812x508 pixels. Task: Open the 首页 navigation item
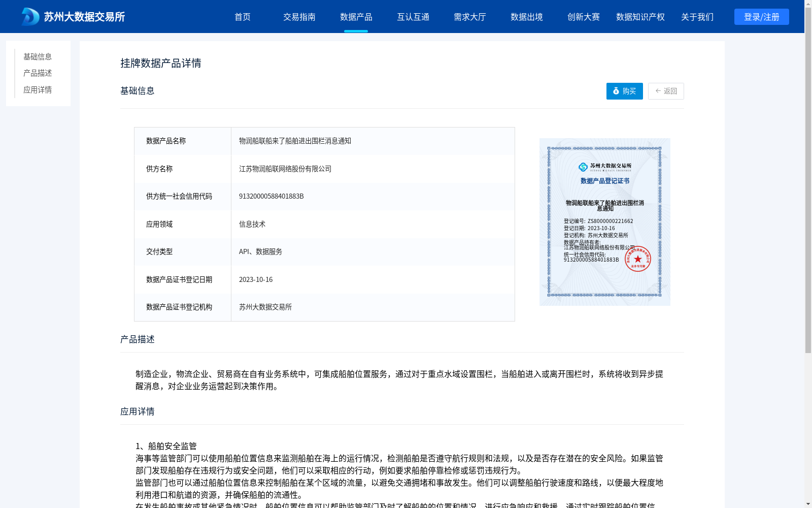tap(243, 17)
